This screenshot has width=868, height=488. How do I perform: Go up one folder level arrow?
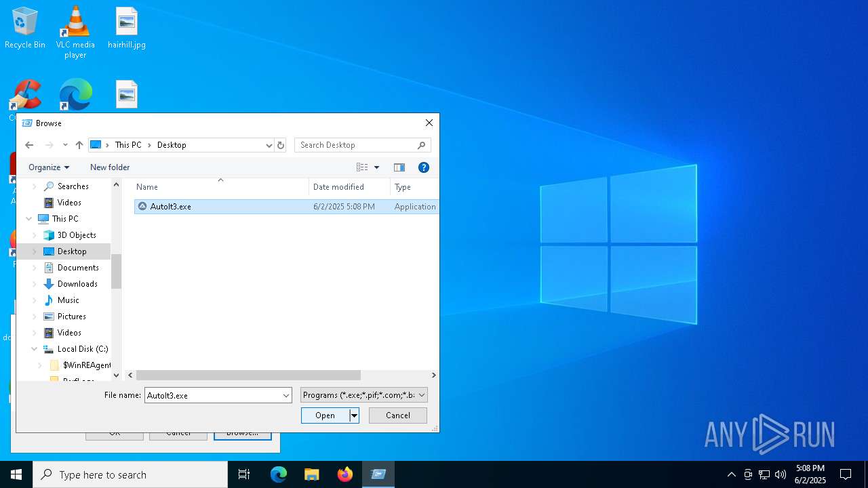pos(79,145)
